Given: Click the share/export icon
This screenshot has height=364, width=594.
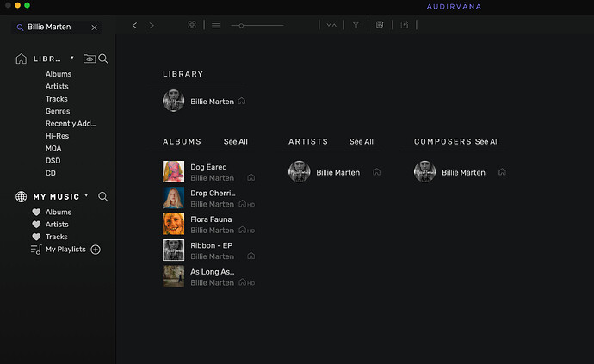Looking at the screenshot, I should 405,25.
